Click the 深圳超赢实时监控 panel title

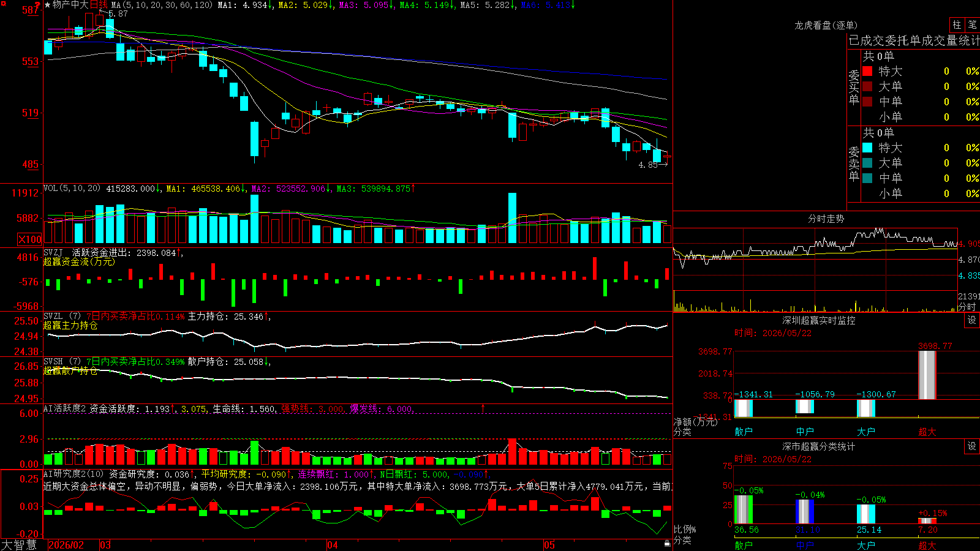(818, 320)
